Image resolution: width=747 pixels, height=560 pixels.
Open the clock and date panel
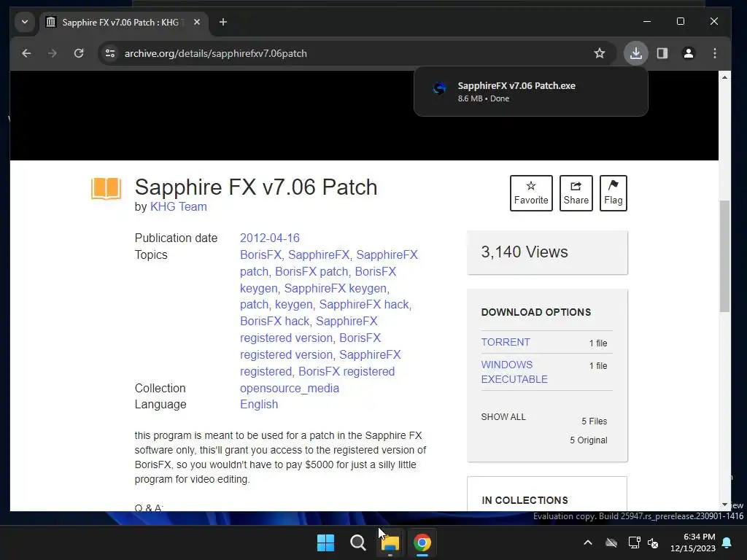coord(693,542)
